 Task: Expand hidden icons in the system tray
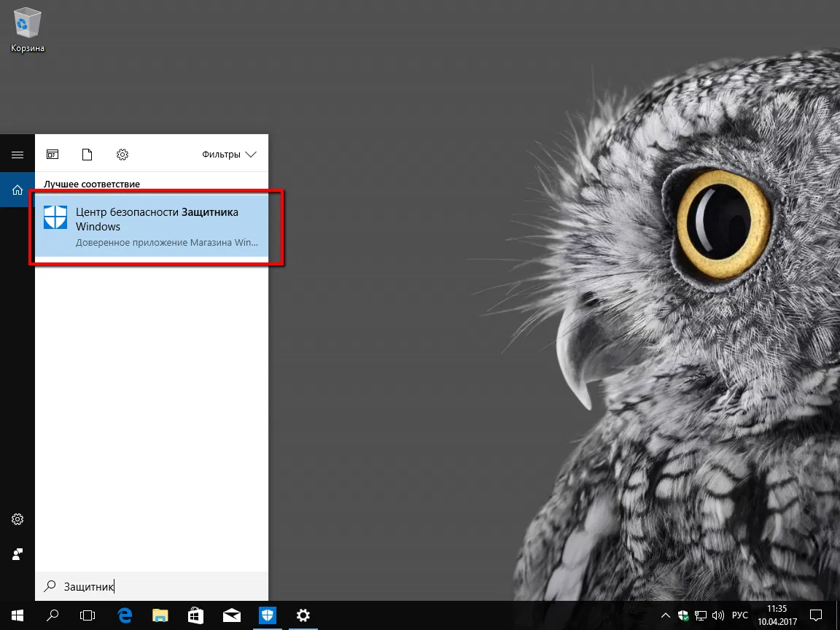[666, 615]
